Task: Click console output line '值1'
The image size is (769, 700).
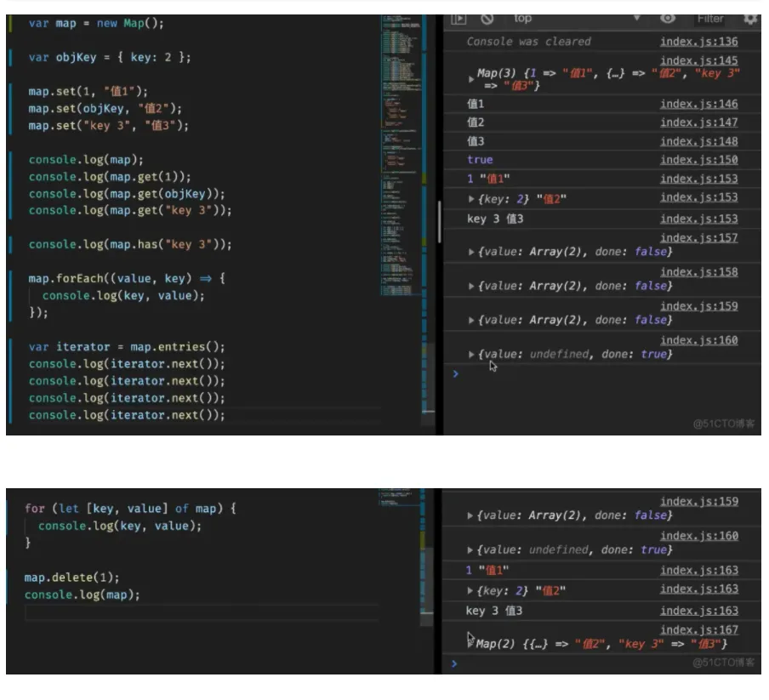Action: click(x=476, y=104)
